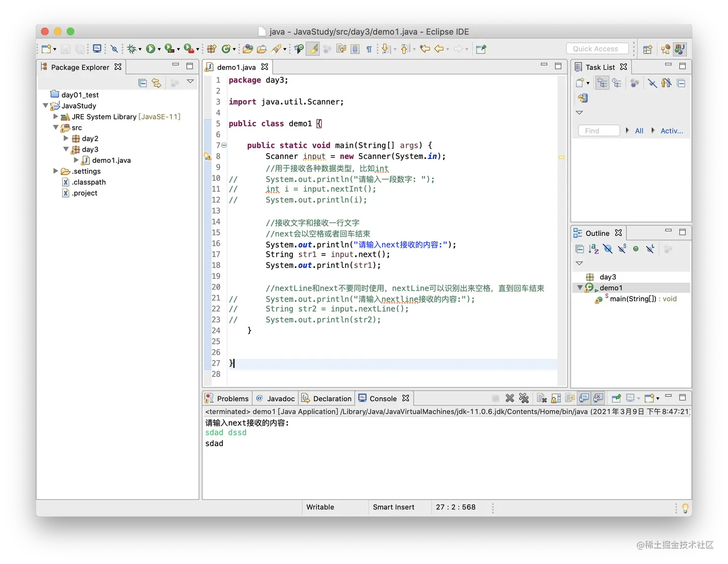728x564 pixels.
Task: Click the green Run button in toolbar
Action: tap(150, 49)
